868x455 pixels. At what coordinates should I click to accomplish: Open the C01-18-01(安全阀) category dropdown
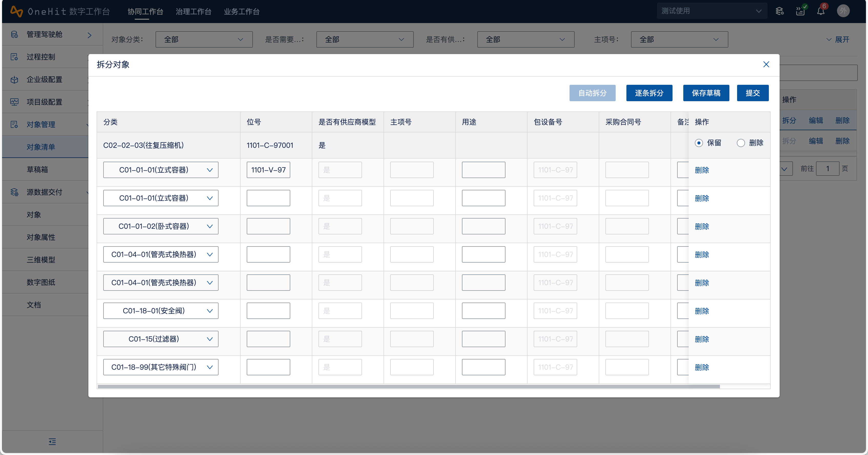[x=160, y=311]
